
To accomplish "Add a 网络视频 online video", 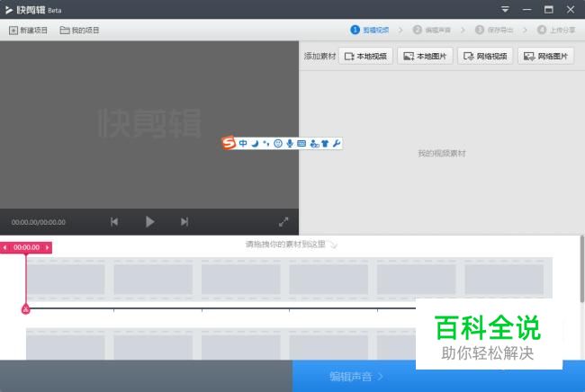I will pyautogui.click(x=485, y=56).
